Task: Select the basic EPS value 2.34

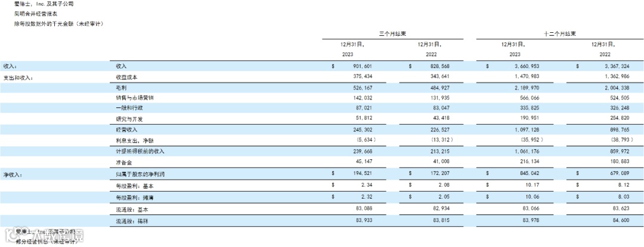Action: [x=367, y=186]
